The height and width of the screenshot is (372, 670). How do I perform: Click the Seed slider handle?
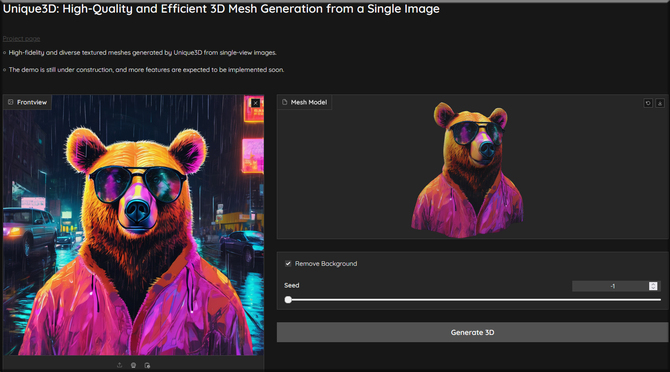click(288, 300)
